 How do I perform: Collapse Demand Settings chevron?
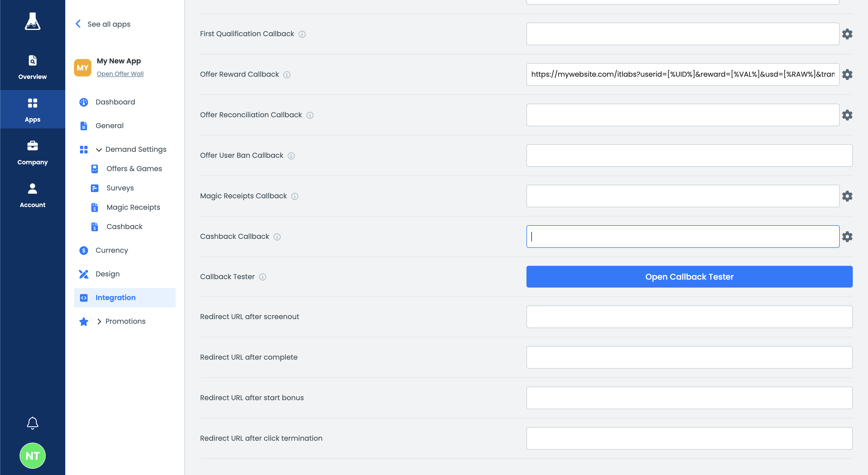pyautogui.click(x=99, y=149)
